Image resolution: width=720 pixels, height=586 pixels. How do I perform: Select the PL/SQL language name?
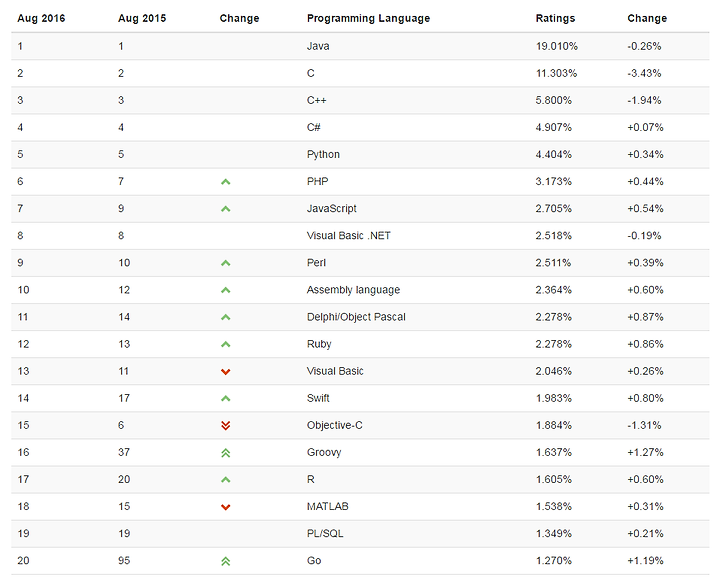click(325, 534)
